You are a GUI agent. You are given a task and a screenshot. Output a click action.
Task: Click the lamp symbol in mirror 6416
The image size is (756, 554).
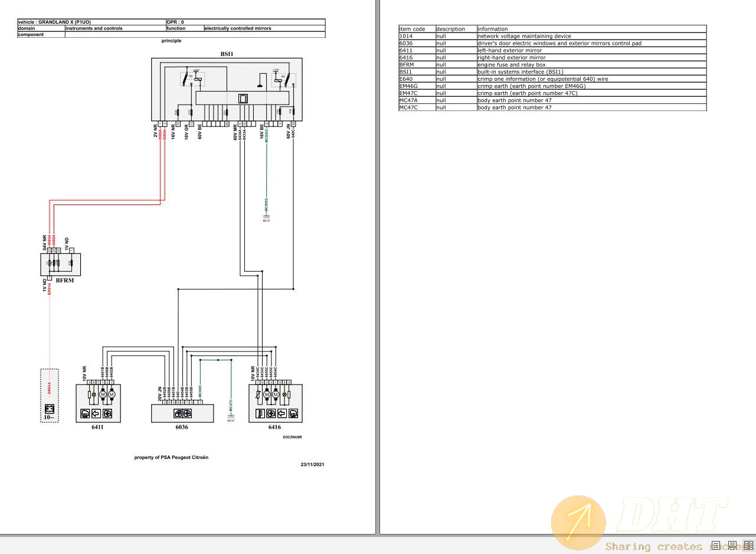(x=285, y=394)
